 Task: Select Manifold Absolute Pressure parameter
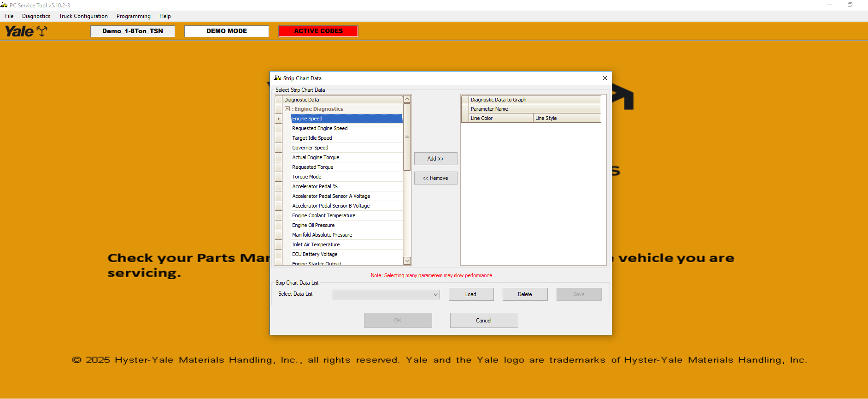(346, 235)
